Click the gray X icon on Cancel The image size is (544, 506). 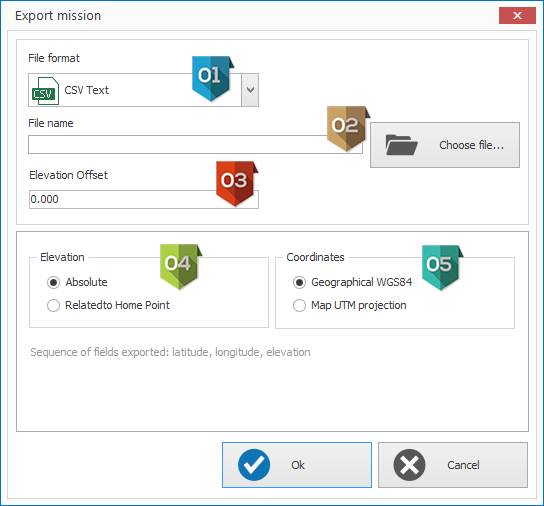click(409, 465)
